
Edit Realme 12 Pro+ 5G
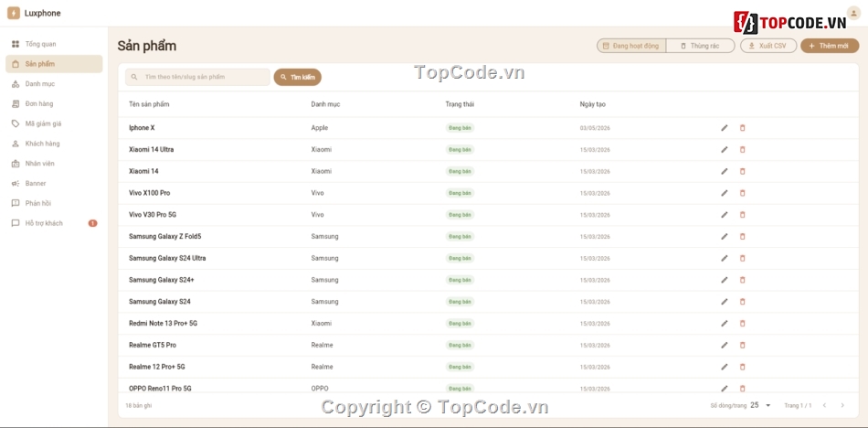[x=724, y=367]
